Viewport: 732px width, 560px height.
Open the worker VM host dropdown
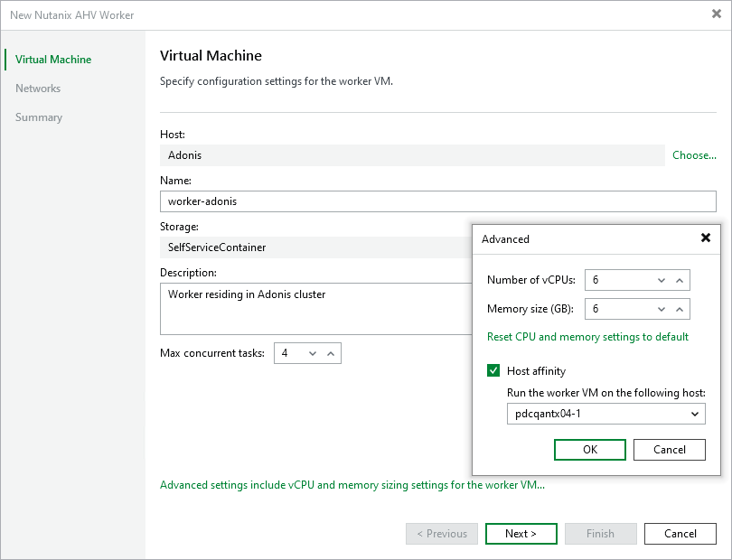pyautogui.click(x=606, y=414)
